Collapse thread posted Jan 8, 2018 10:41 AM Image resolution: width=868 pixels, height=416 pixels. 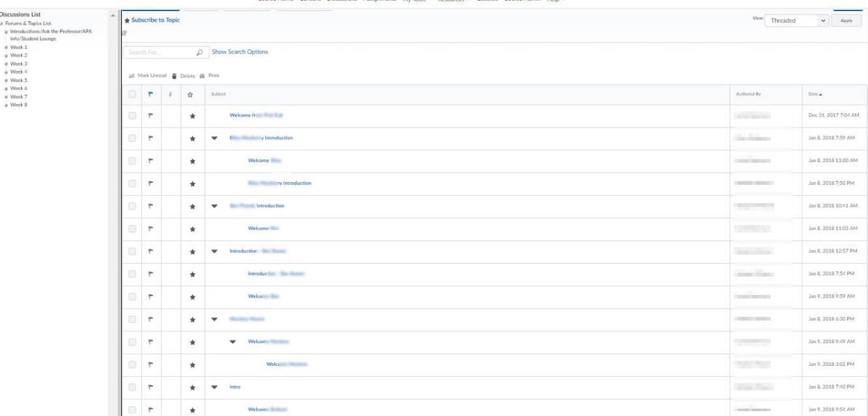214,206
